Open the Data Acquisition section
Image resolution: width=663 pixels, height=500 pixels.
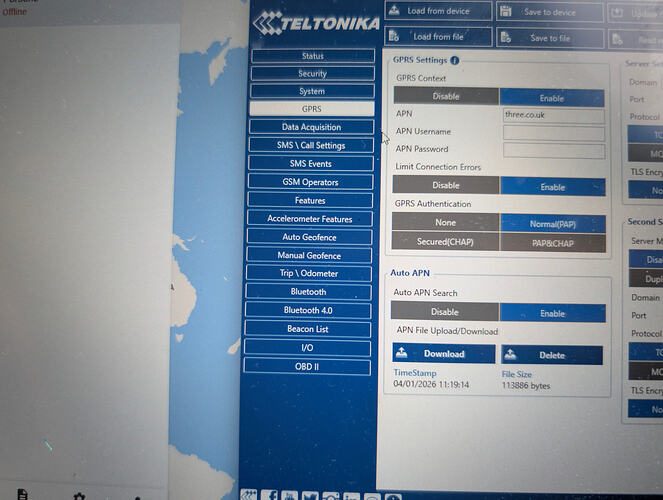311,127
